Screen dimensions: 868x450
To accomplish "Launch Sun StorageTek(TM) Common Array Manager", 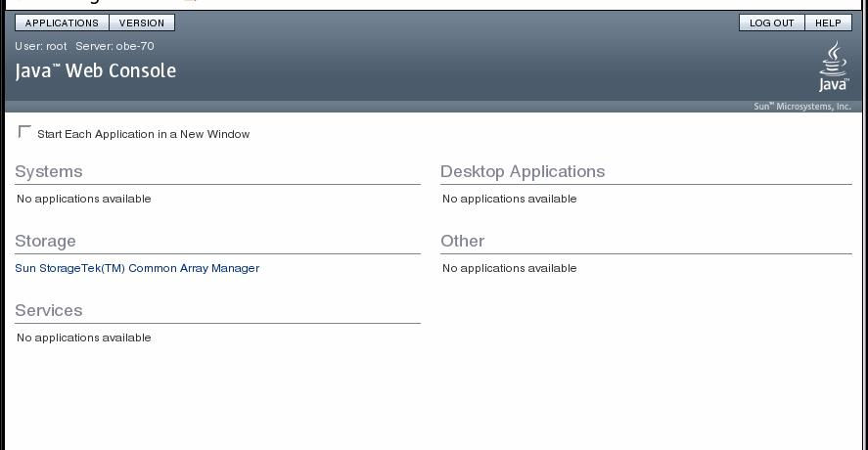I will click(137, 268).
